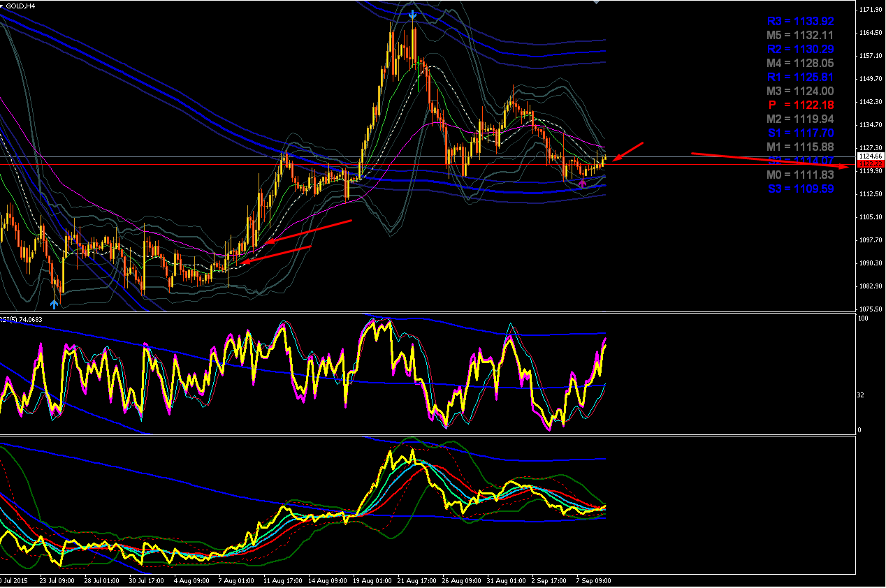Image resolution: width=886 pixels, height=588 pixels.
Task: Select the magenta up-arrow signal near latest candles
Action: (x=583, y=183)
